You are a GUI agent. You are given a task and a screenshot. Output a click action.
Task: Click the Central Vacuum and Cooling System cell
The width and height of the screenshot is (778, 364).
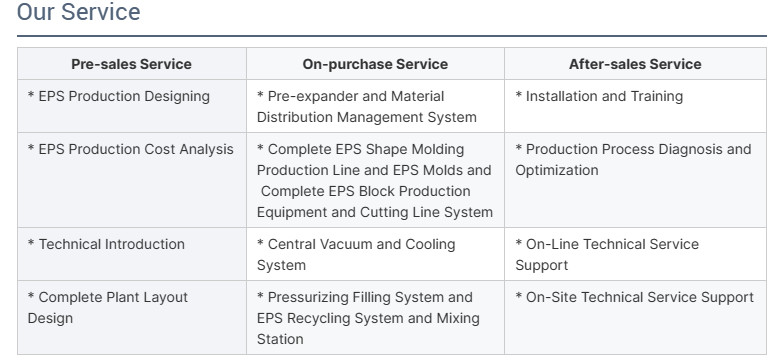coord(375,254)
